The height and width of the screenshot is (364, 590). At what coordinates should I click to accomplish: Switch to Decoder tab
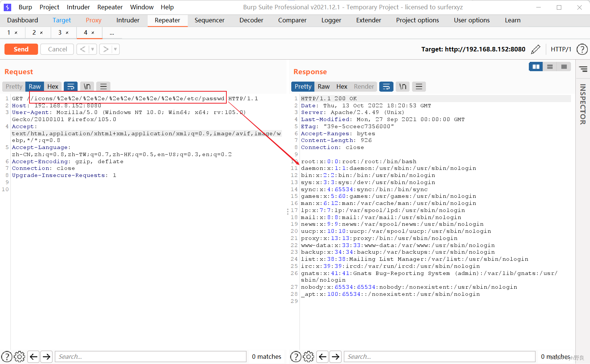[251, 20]
